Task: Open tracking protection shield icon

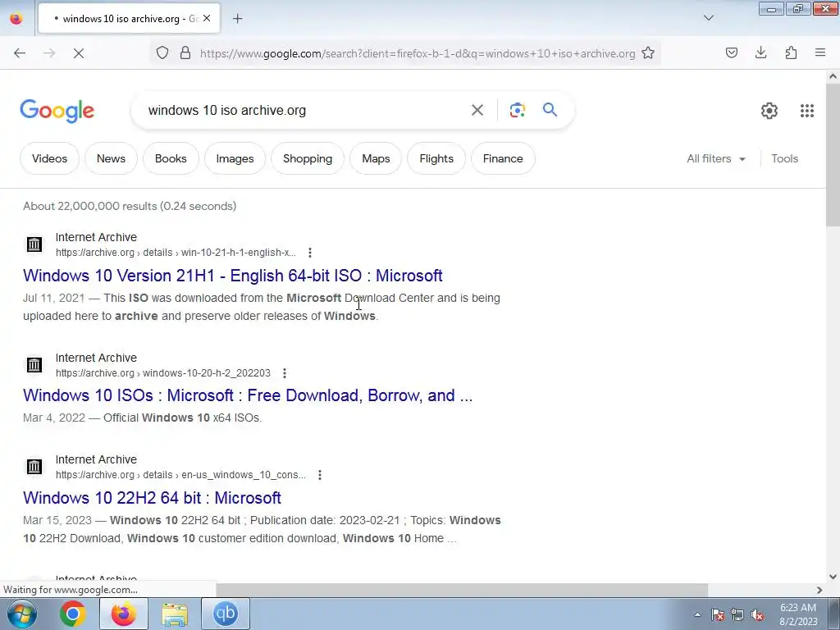Action: coord(162,52)
